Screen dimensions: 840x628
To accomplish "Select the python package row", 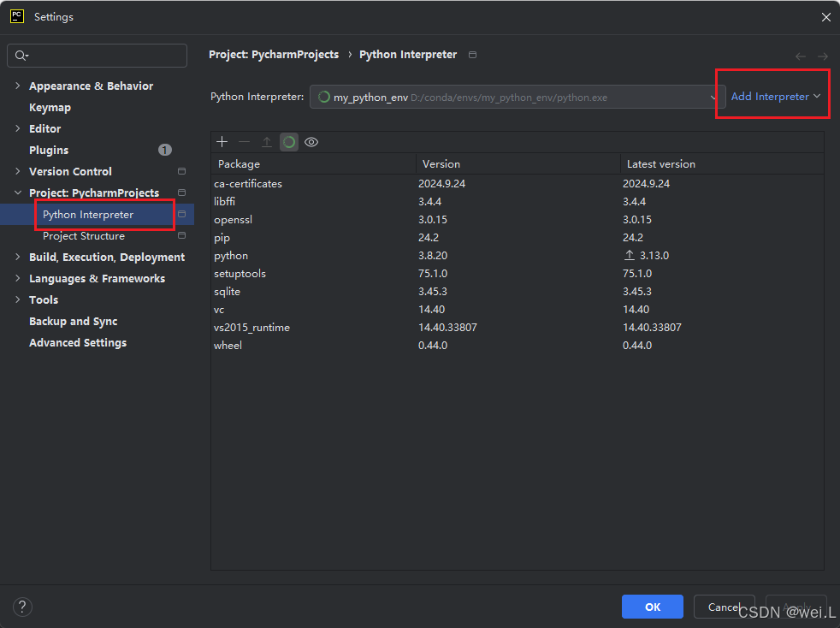I will pyautogui.click(x=518, y=256).
